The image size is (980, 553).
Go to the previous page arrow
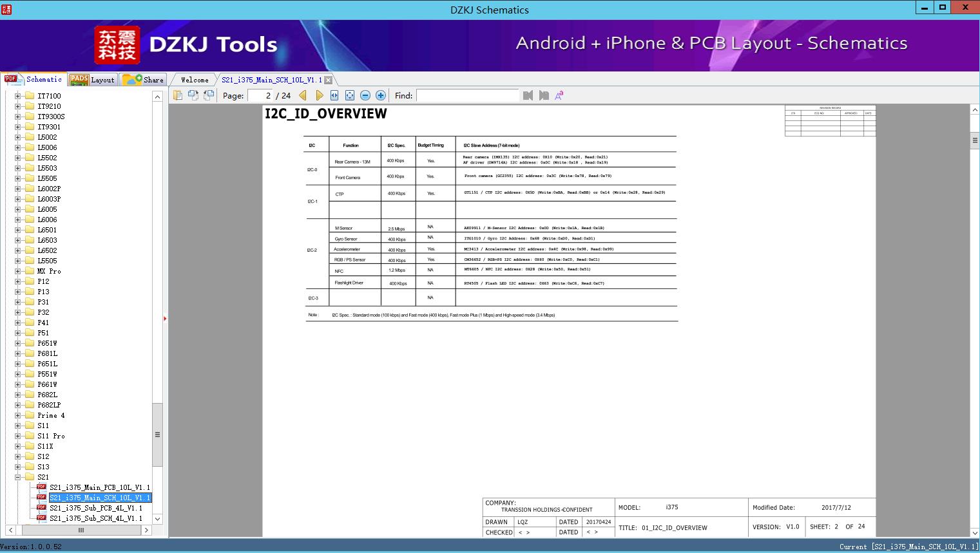click(x=303, y=95)
